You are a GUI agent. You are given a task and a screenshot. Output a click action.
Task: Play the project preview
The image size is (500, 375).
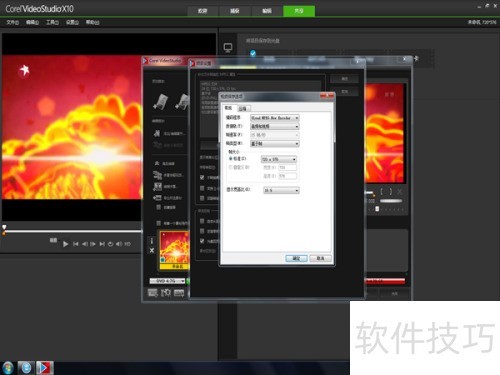[65, 244]
